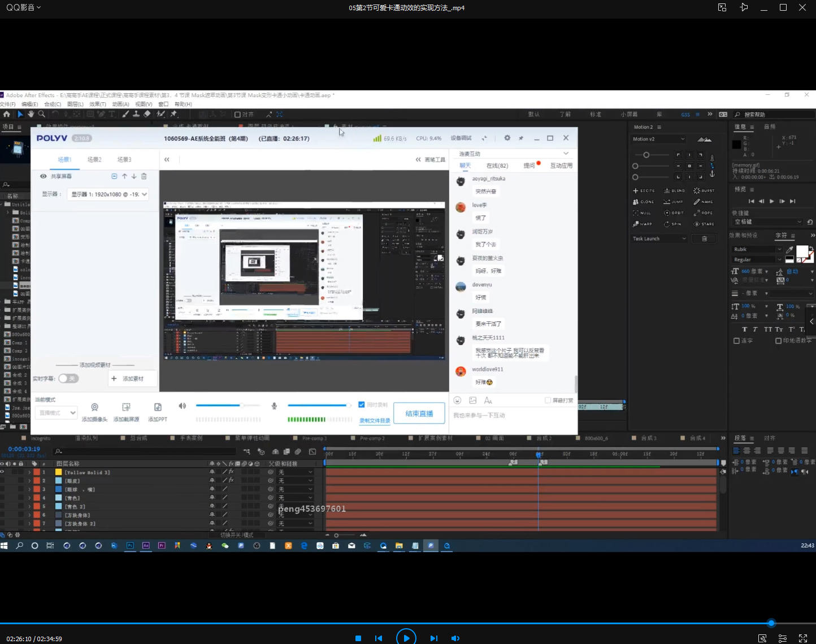Screen dimensions: 816x644
Task: Uncheck the 同时录制 checkbox
Action: 362,404
